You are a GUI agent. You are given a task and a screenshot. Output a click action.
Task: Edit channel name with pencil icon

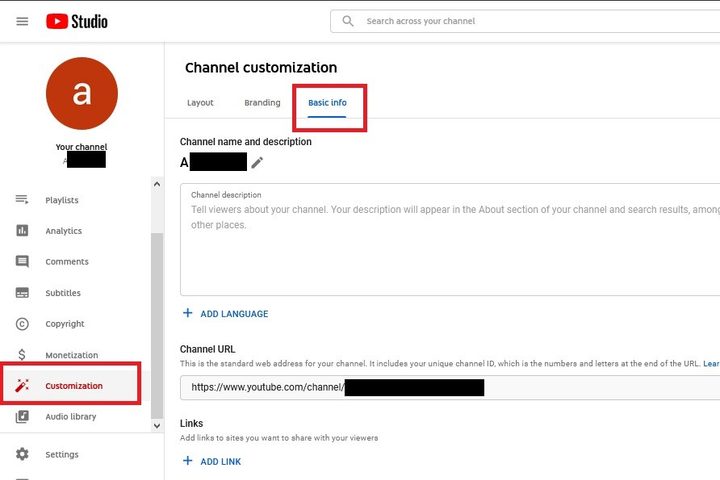[257, 162]
